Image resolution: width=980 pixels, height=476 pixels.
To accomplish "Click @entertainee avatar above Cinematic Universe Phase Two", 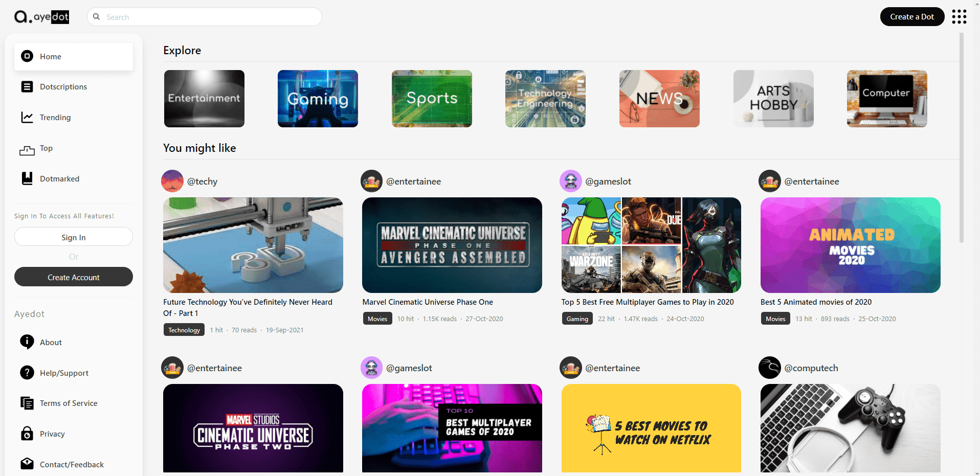I will 172,368.
